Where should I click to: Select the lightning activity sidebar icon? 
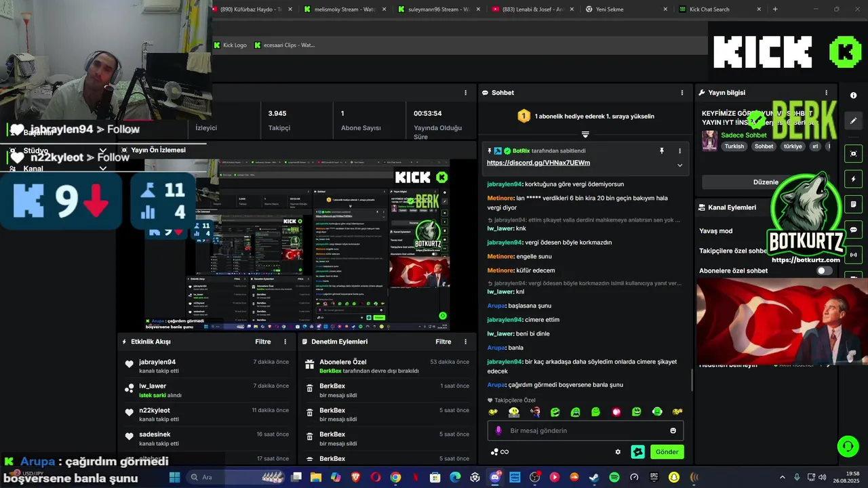click(x=853, y=180)
